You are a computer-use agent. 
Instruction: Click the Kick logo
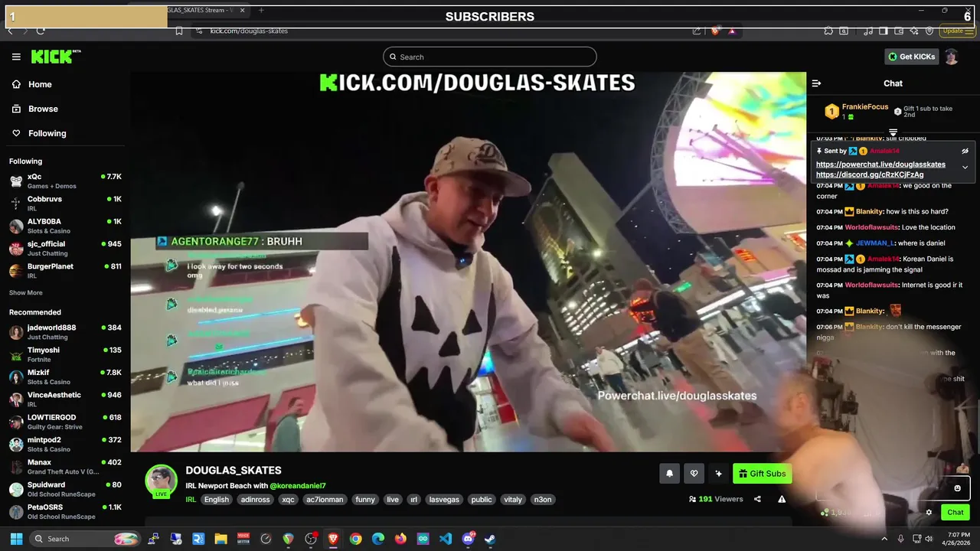click(55, 57)
